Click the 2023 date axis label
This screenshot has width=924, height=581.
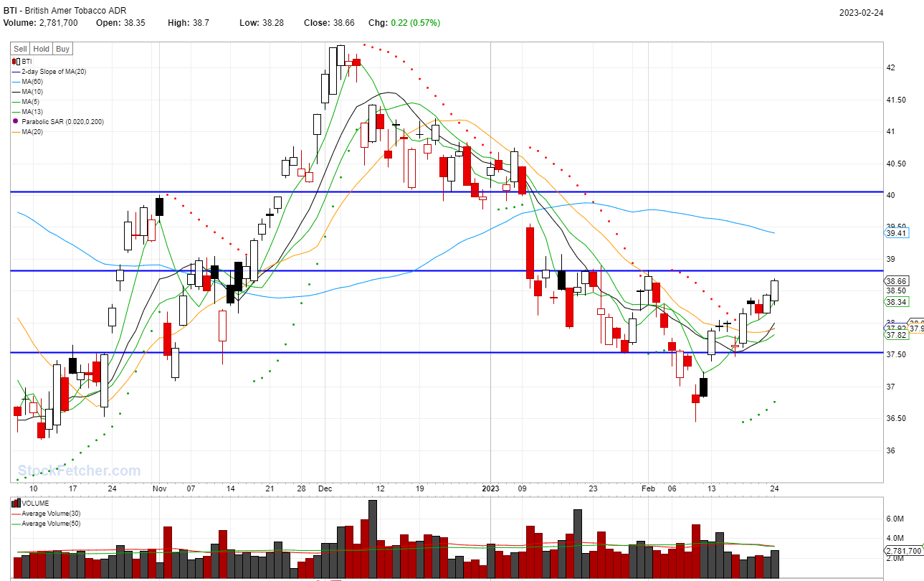tap(490, 488)
